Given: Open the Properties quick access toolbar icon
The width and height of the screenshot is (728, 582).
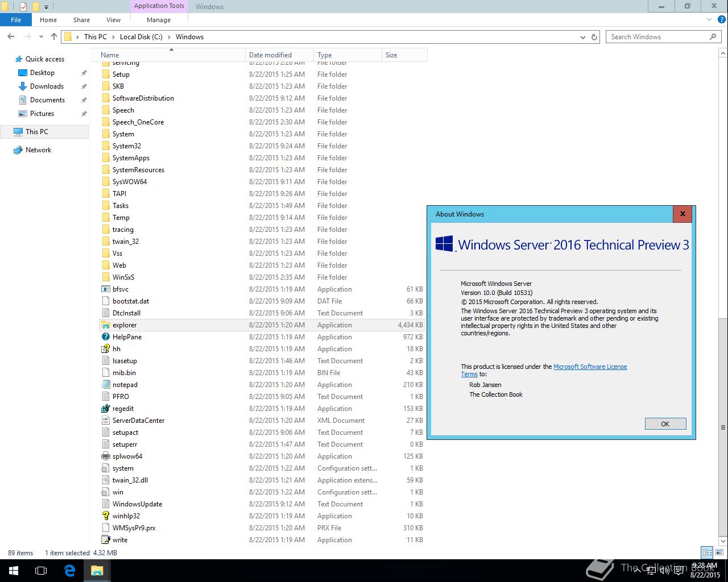Looking at the screenshot, I should [23, 7].
